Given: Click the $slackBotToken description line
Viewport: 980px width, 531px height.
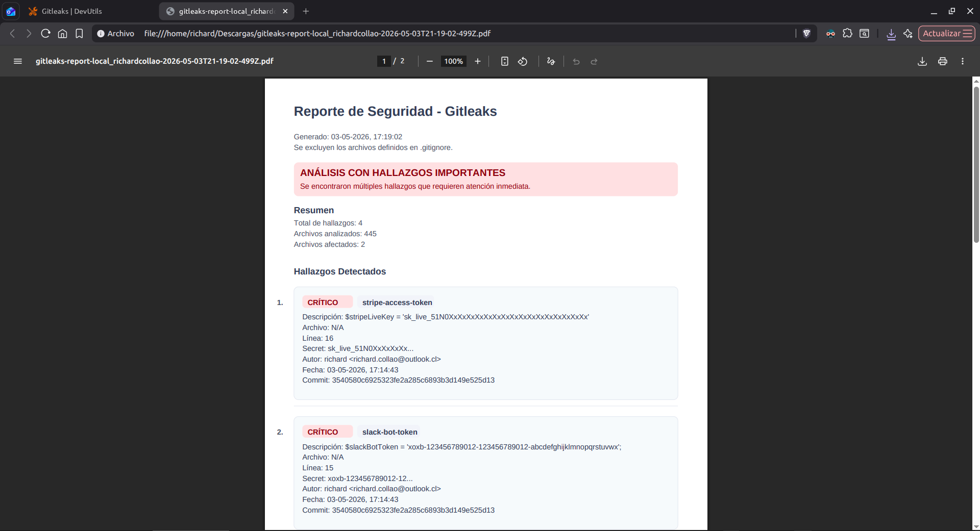Looking at the screenshot, I should tap(461, 447).
